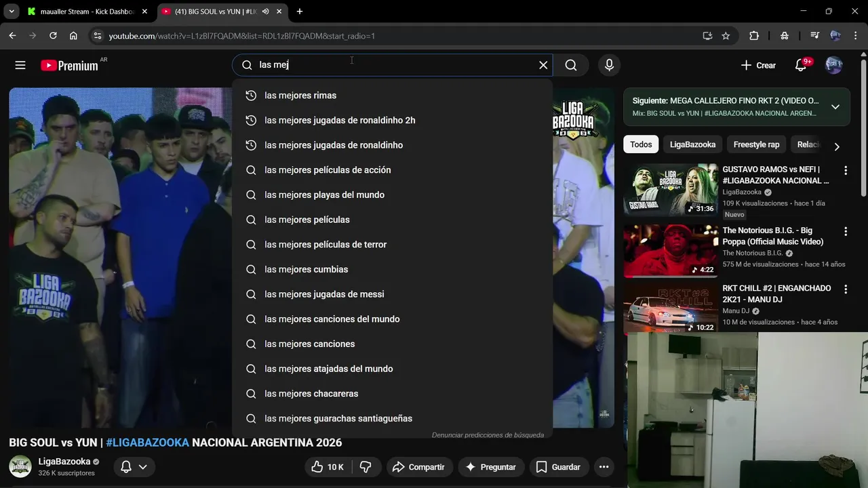The width and height of the screenshot is (868, 488).
Task: Click into the search field containing 'las mej'
Action: [393, 65]
